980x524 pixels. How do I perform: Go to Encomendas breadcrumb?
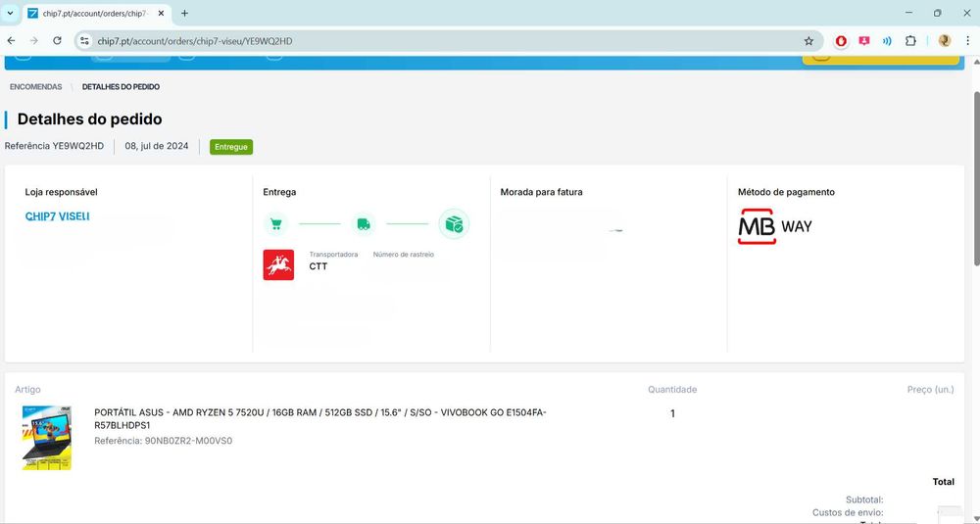pyautogui.click(x=35, y=87)
